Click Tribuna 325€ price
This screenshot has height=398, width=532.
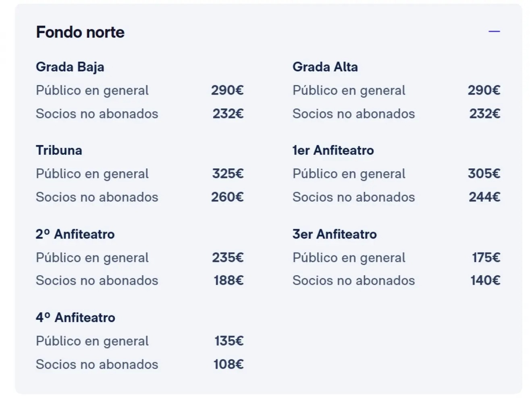pos(228,174)
